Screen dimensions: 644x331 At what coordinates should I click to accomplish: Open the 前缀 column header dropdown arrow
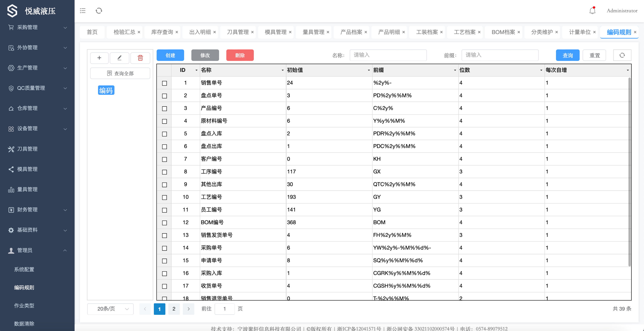[x=455, y=71]
